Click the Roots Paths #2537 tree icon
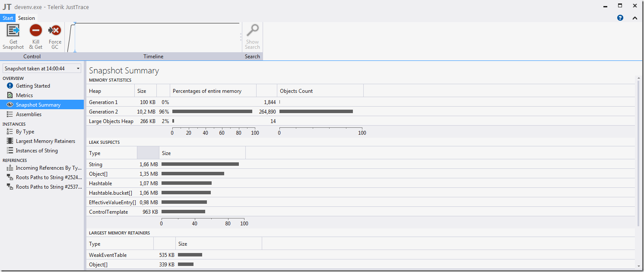This screenshot has height=272, width=644. point(10,187)
